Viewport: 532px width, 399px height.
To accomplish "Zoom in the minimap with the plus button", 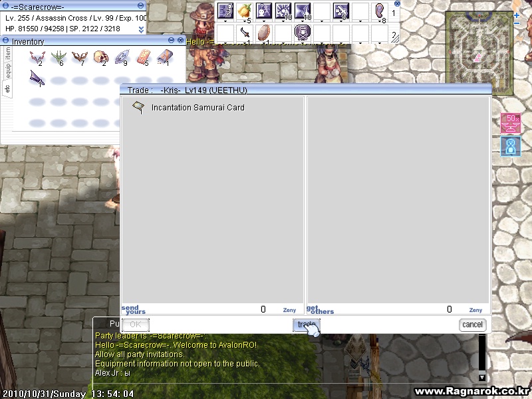I will (517, 15).
